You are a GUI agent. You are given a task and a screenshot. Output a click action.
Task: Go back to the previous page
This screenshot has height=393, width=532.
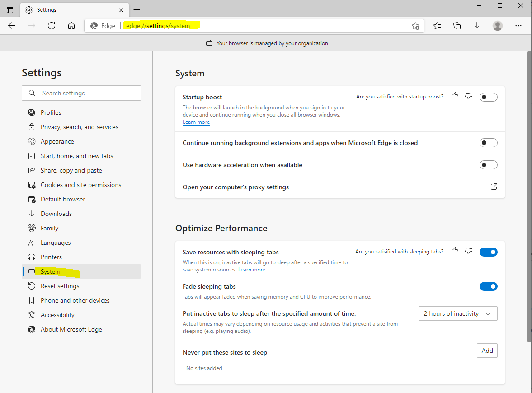pyautogui.click(x=12, y=26)
